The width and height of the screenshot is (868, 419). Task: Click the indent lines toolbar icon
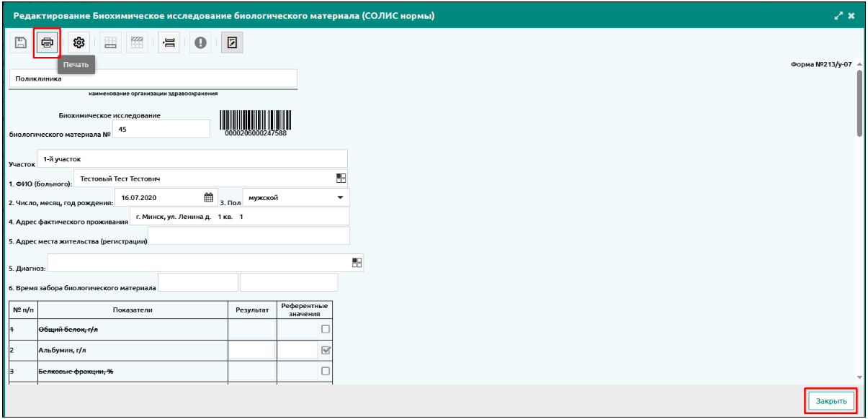tap(168, 43)
